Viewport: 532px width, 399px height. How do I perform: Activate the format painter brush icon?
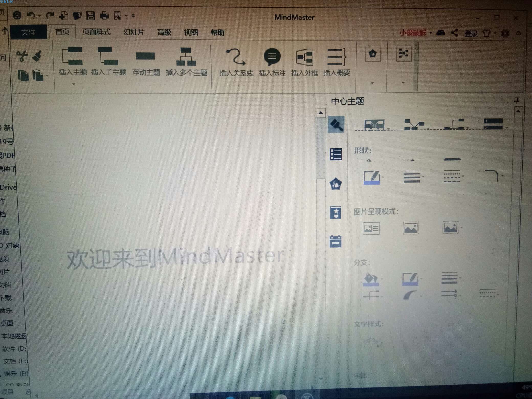coord(37,56)
